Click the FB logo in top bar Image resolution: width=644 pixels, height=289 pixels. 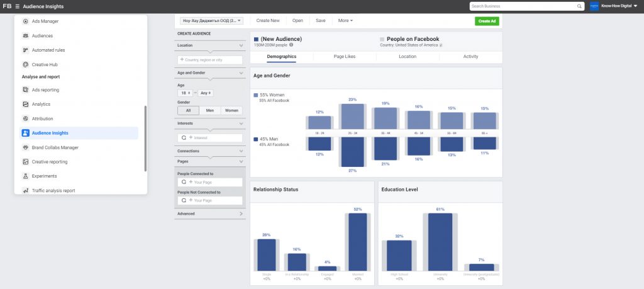click(x=7, y=6)
